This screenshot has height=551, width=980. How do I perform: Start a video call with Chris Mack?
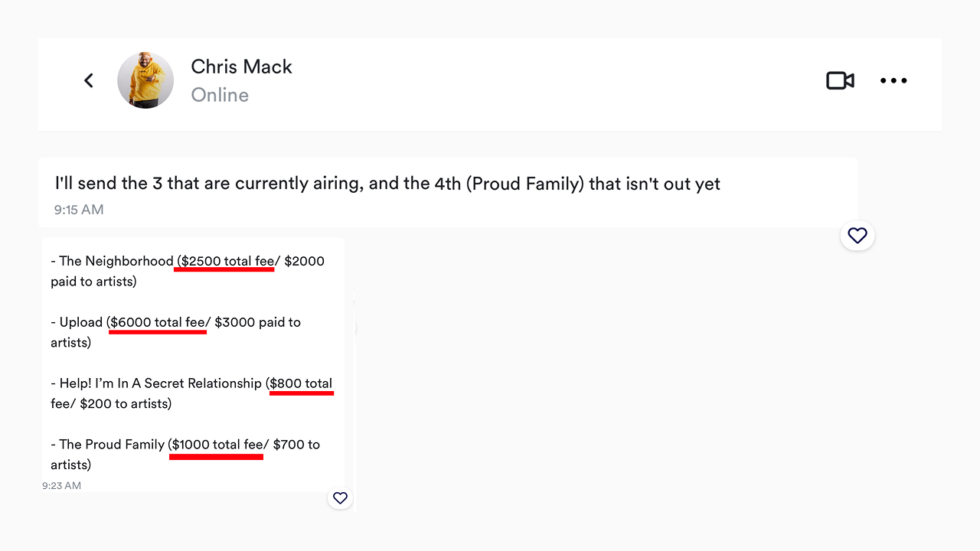coord(840,80)
